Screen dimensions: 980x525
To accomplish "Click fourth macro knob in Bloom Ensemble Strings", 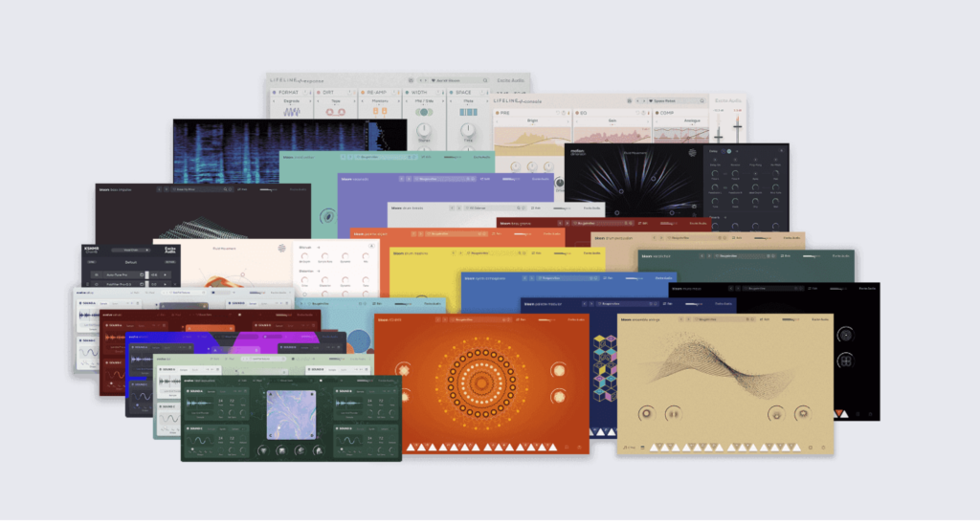I will click(x=803, y=413).
